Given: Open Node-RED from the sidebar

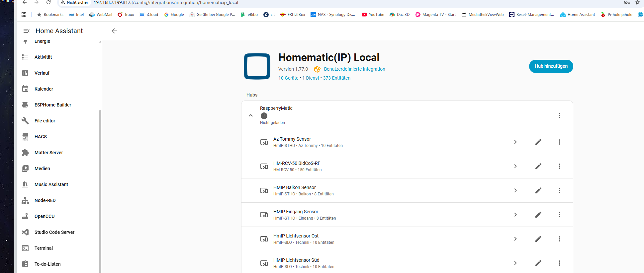Looking at the screenshot, I should point(45,200).
